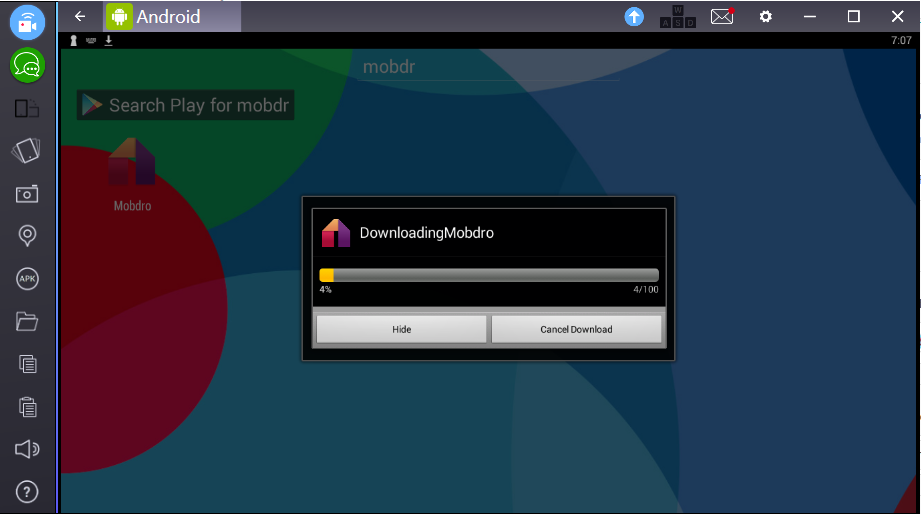This screenshot has width=921, height=514.
Task: Maximize the BlueStacks window
Action: (x=853, y=16)
